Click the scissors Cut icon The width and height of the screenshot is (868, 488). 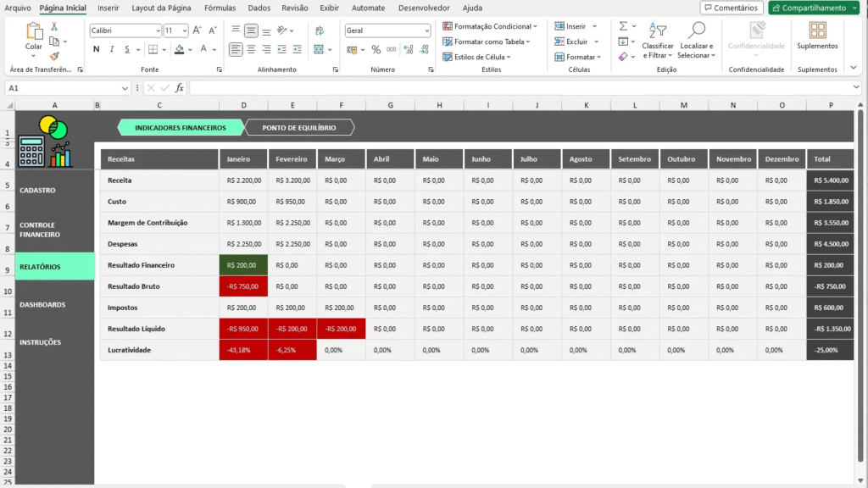(54, 27)
